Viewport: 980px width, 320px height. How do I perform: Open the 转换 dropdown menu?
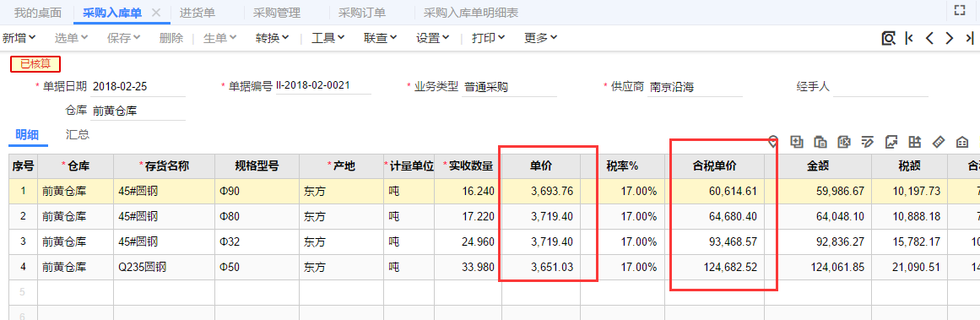(273, 38)
